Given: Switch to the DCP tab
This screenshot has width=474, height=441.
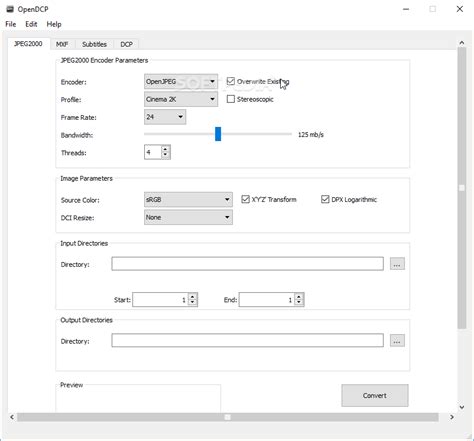Looking at the screenshot, I should click(x=126, y=44).
